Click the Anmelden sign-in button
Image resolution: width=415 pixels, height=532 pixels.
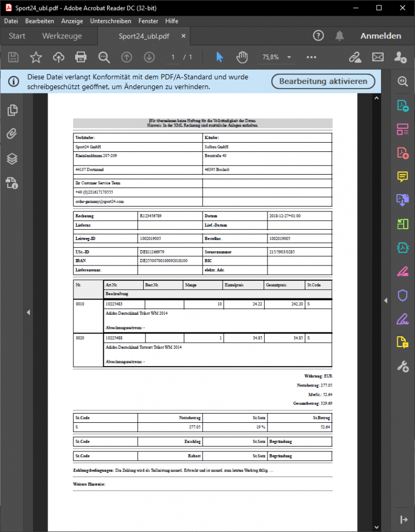(381, 36)
